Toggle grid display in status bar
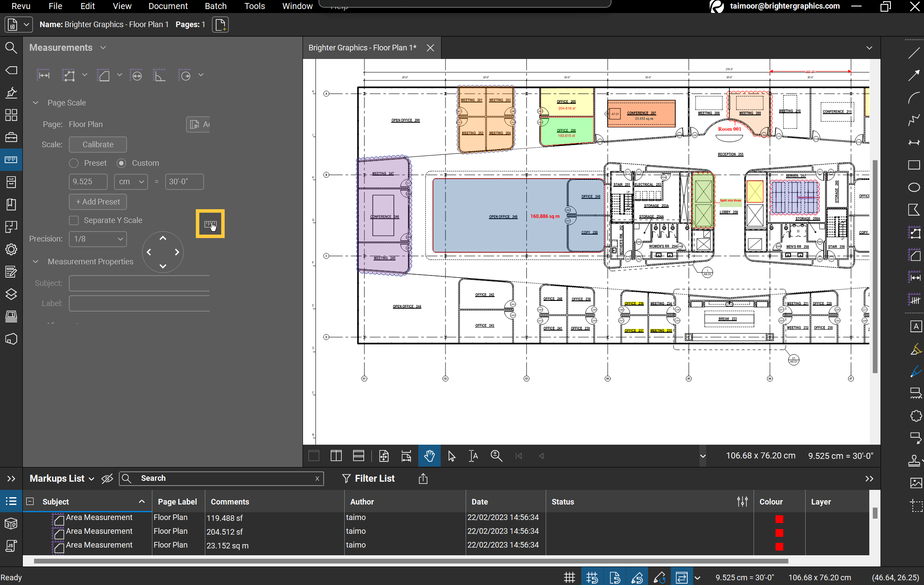Viewport: 924px width, 585px height. 569,577
